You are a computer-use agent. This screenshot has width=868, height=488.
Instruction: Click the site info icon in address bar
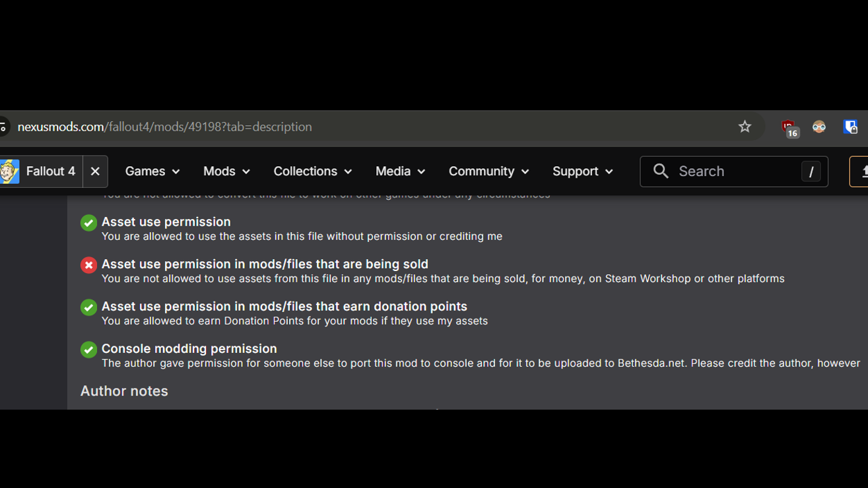[3, 127]
